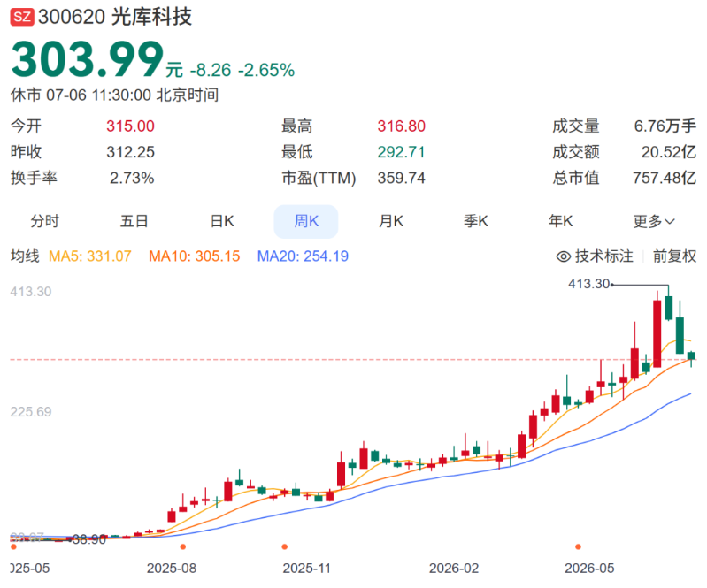Click the 最低 value 292.71
The width and height of the screenshot is (707, 588).
[402, 152]
